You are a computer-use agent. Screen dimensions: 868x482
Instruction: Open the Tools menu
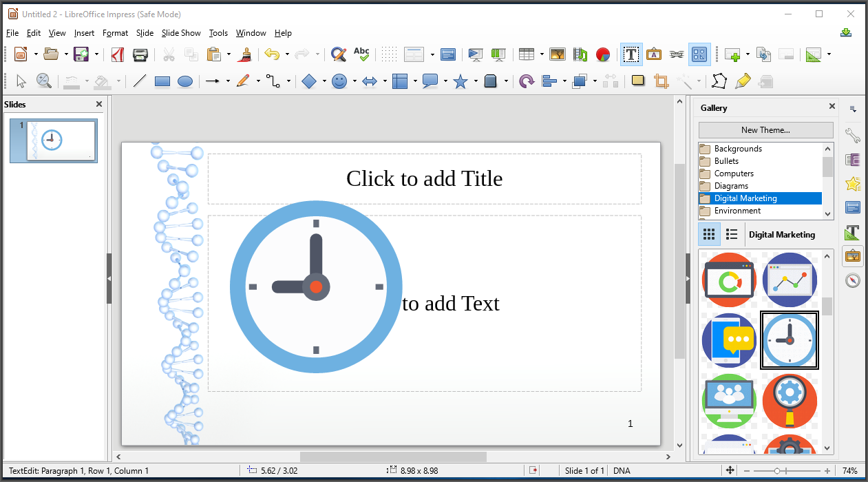coord(218,33)
